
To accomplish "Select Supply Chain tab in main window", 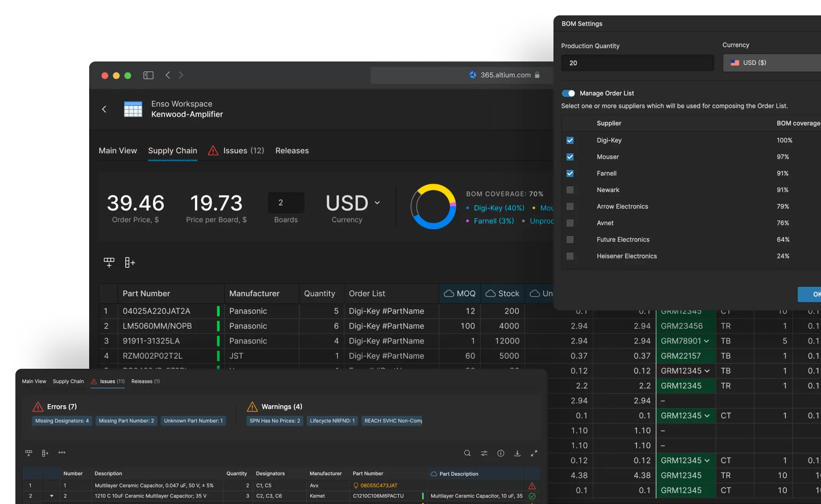I will 173,151.
